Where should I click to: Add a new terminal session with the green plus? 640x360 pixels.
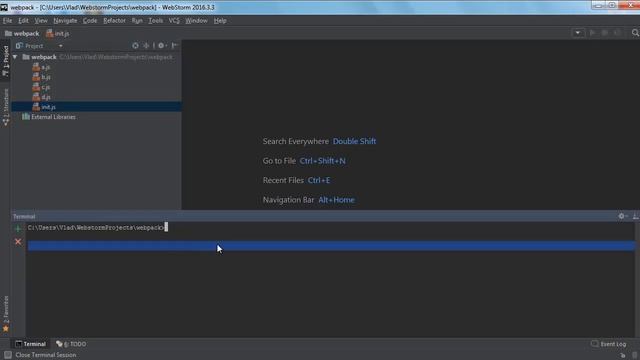18,229
